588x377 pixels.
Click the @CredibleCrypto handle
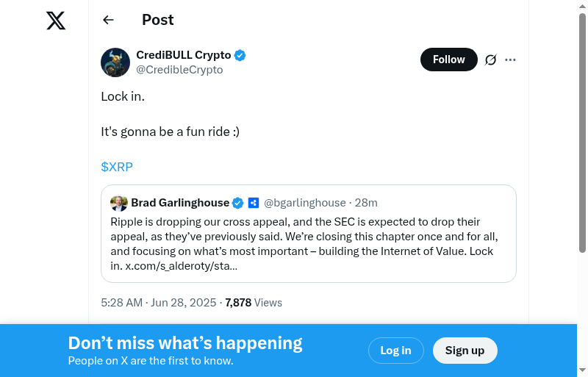point(179,70)
